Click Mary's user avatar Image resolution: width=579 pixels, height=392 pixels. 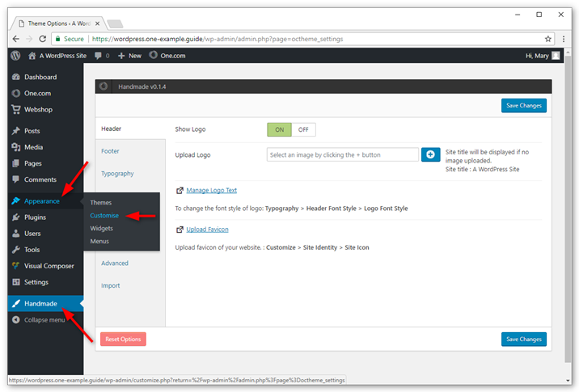tap(556, 56)
